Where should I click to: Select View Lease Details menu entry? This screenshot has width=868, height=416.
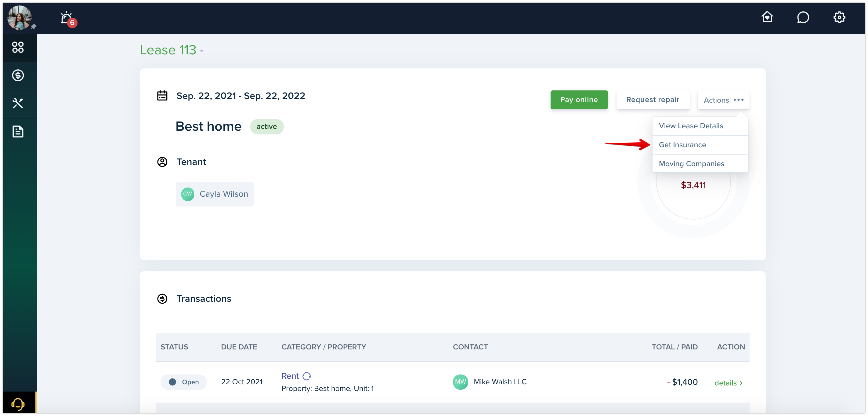700,126
